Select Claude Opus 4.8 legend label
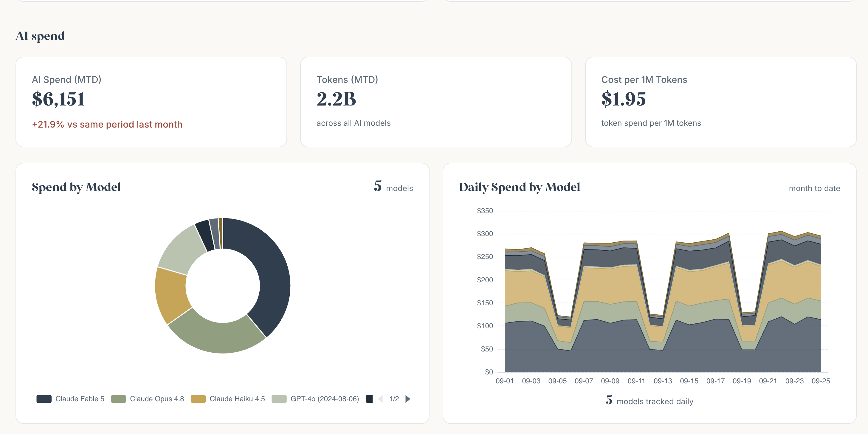 click(x=157, y=399)
